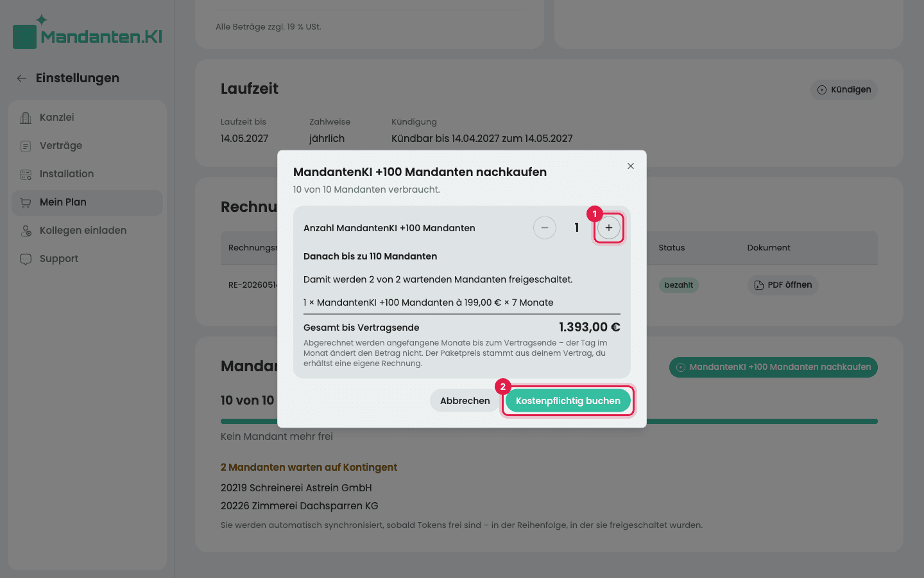Select Installation in the sidebar
Viewport: 924px width, 578px height.
click(87, 174)
